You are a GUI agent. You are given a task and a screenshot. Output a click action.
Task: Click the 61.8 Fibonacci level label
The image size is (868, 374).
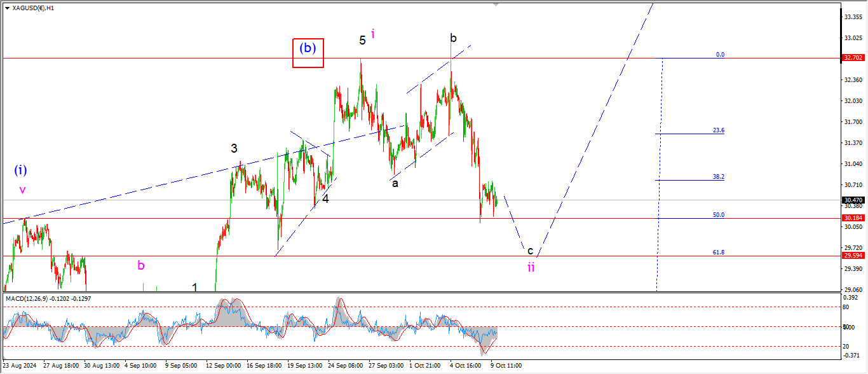point(719,253)
